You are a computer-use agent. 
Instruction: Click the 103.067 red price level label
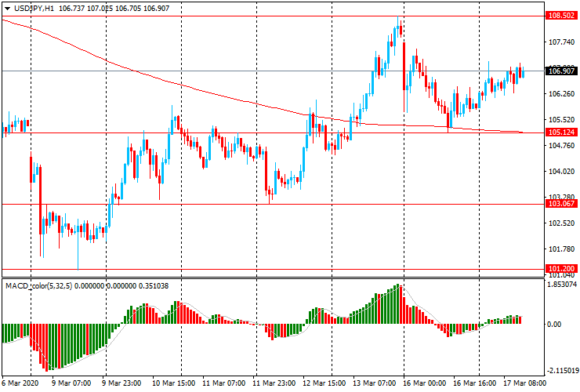(561, 204)
